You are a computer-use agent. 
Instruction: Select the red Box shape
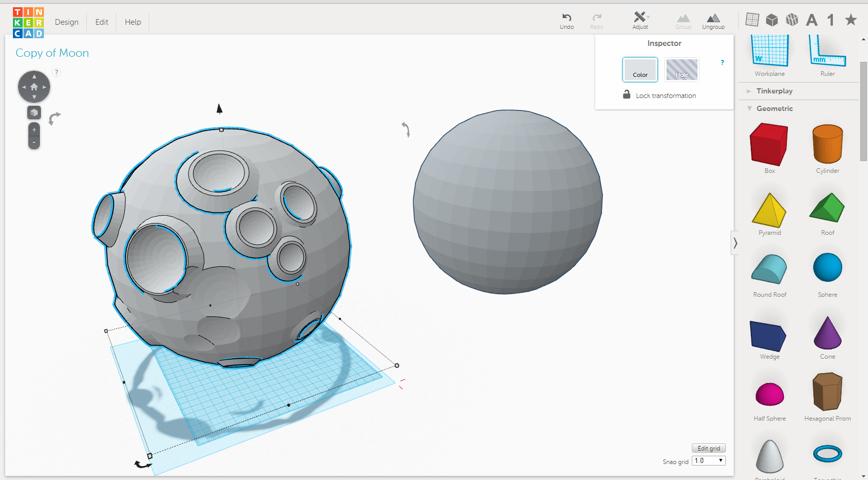pyautogui.click(x=769, y=144)
